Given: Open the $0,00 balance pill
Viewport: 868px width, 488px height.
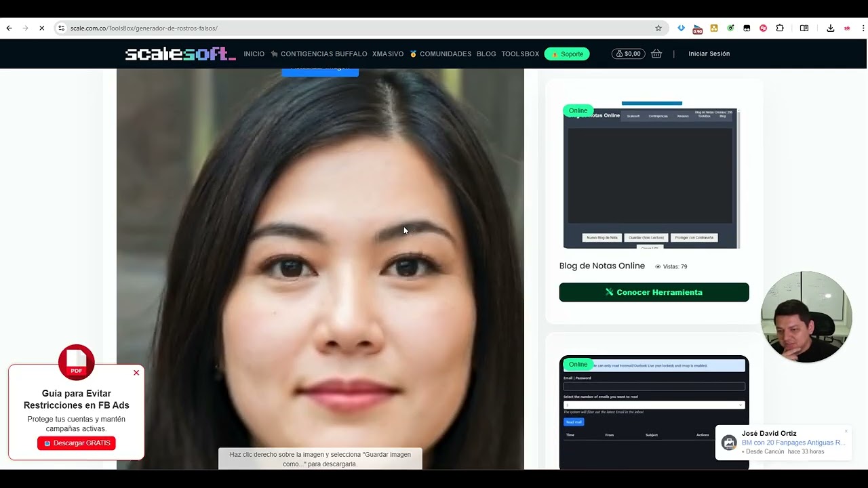Looking at the screenshot, I should point(628,54).
